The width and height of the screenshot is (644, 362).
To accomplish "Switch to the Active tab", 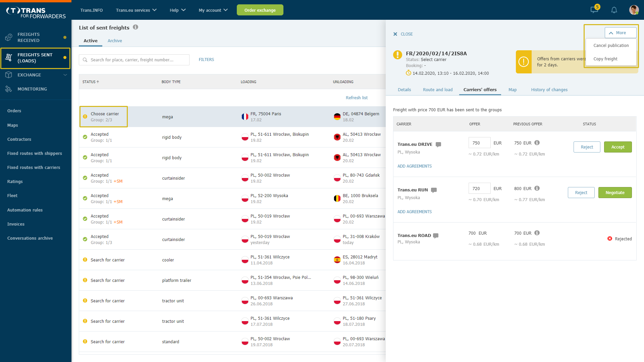I will (91, 41).
